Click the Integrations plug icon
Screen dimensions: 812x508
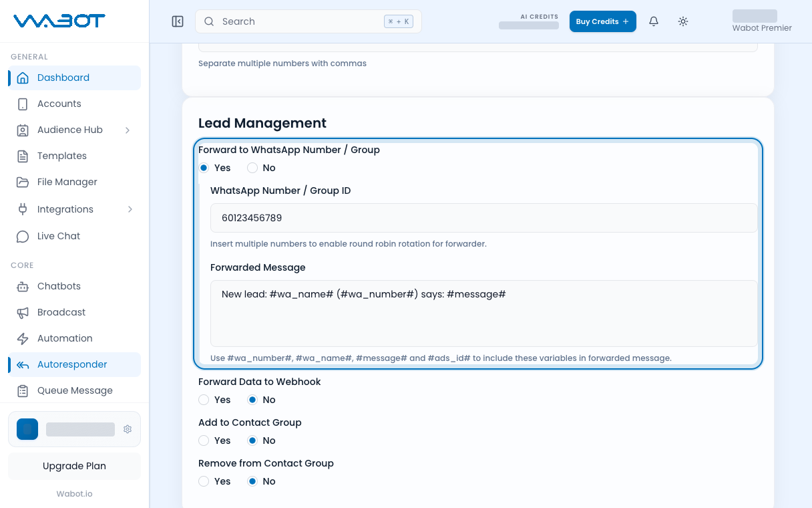point(23,209)
